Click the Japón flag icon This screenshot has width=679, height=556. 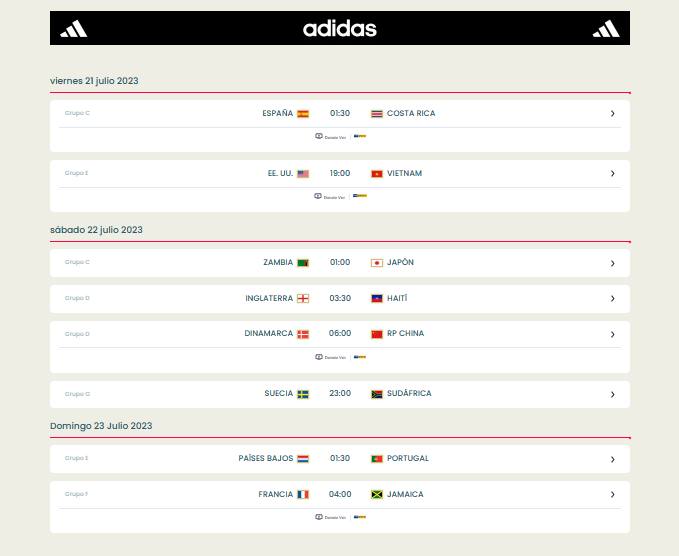tap(377, 263)
